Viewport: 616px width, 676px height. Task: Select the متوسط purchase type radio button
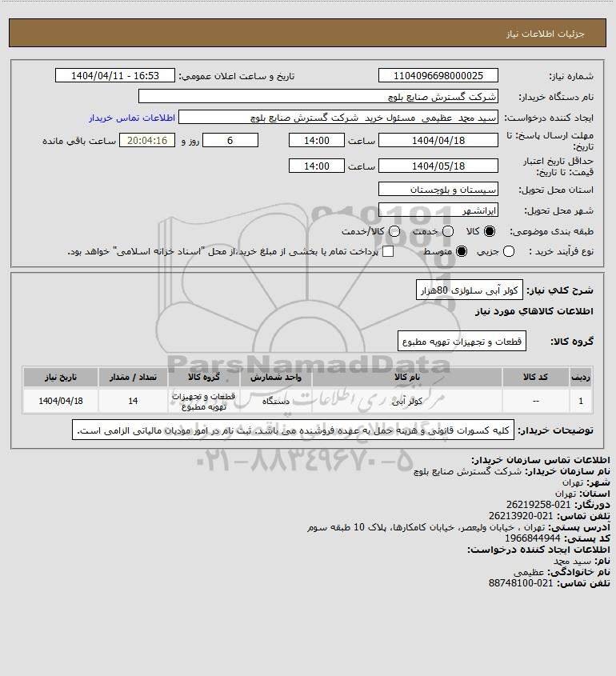click(462, 251)
